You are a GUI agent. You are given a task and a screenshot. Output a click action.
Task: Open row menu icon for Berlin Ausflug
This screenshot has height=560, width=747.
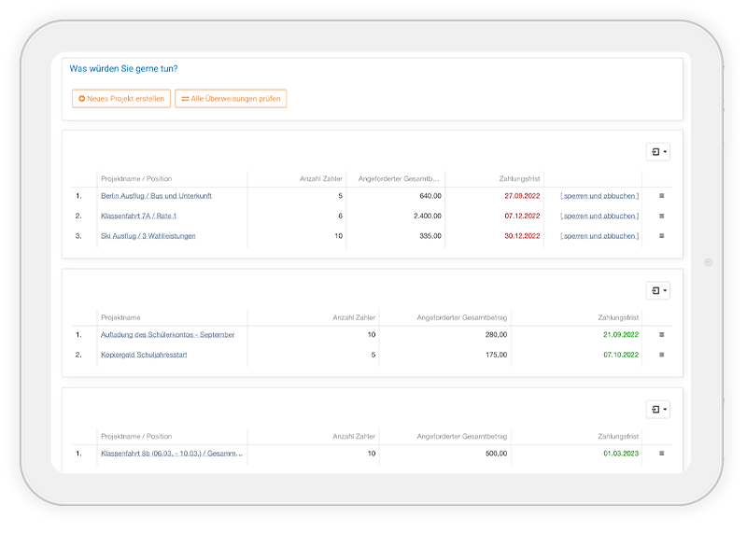(661, 196)
